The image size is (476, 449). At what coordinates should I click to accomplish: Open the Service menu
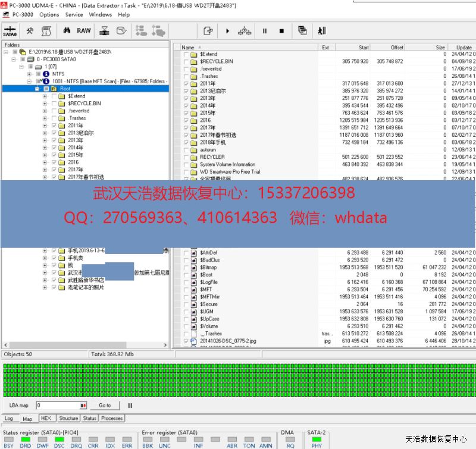click(x=74, y=14)
